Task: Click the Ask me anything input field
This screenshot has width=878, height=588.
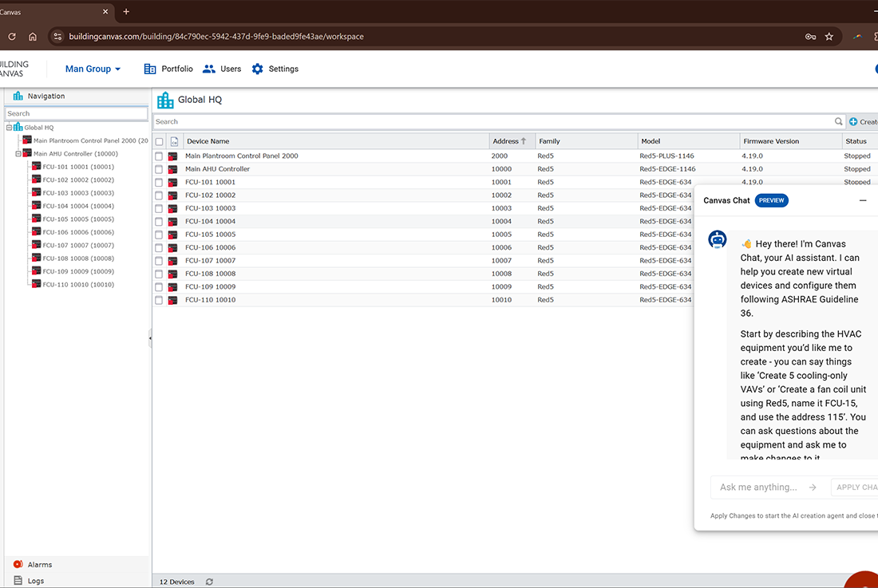Action: (x=758, y=487)
